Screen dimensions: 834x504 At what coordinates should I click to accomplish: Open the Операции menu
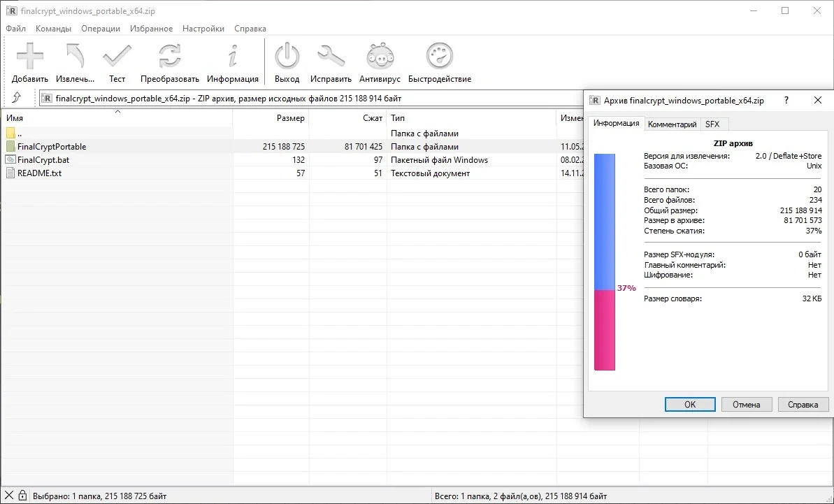coord(101,29)
